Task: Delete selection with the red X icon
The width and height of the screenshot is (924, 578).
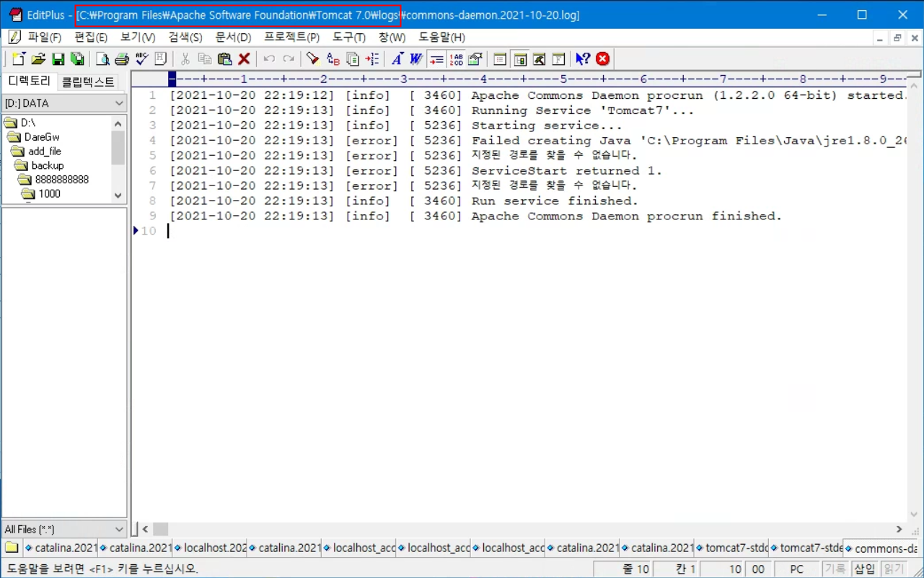Action: click(x=244, y=59)
